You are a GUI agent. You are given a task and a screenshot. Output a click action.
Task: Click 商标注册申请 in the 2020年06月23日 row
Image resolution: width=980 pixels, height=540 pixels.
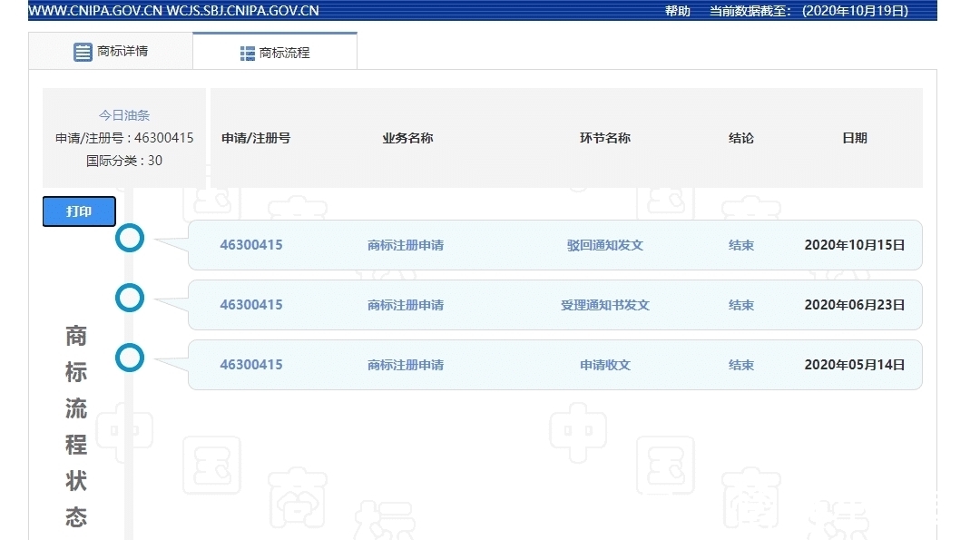tap(406, 305)
